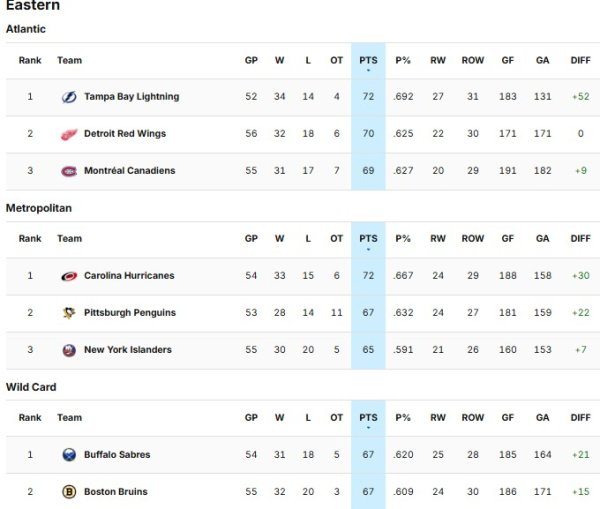Click the Pittsburgh Penguins logo icon

(x=69, y=313)
